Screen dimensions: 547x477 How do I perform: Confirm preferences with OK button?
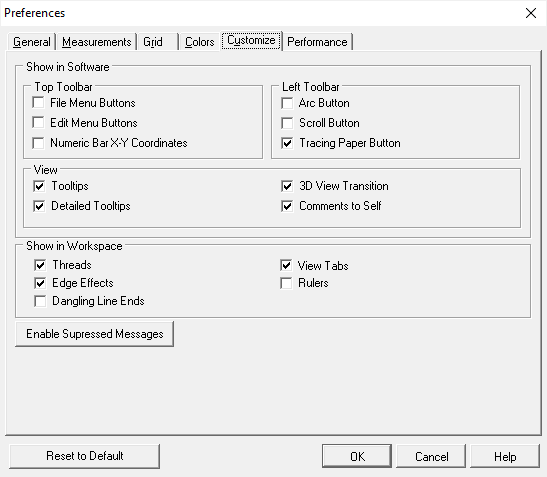click(x=357, y=456)
